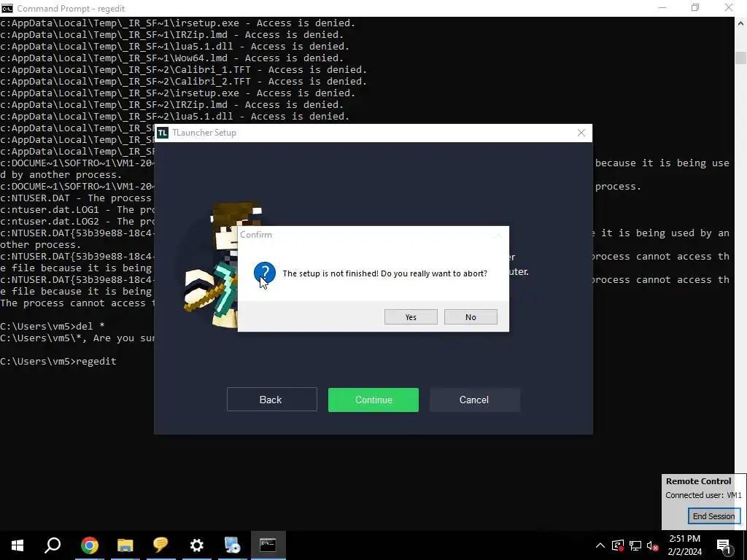Open Settings gear from taskbar
747x560 pixels.
(196, 545)
